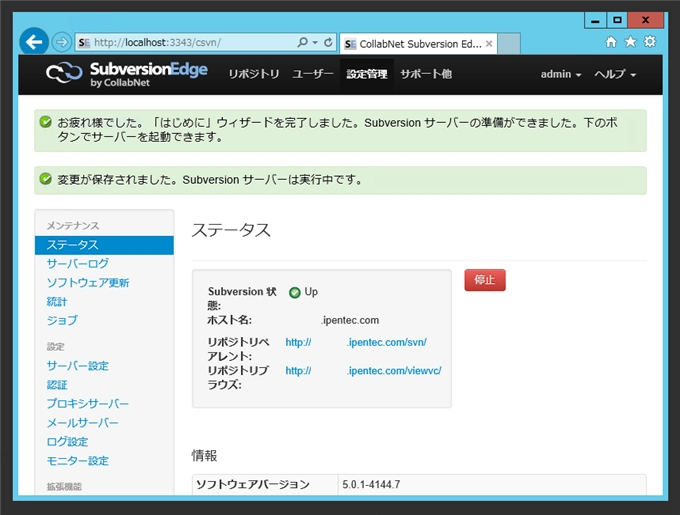Open the repository parent svn URL link
Viewport: 680px width, 515px height.
pyautogui.click(x=356, y=342)
